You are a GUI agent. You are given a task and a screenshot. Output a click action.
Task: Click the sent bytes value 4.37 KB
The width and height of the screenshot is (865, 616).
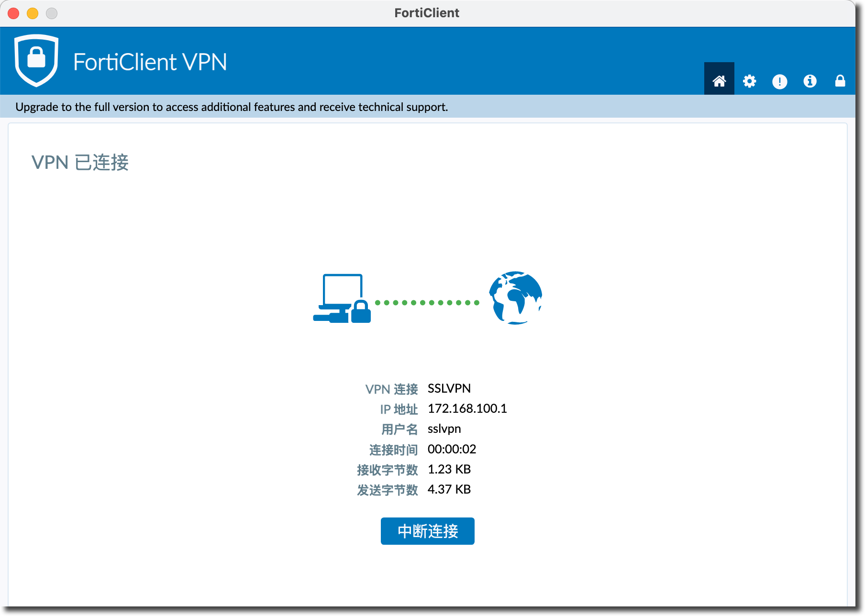(449, 489)
